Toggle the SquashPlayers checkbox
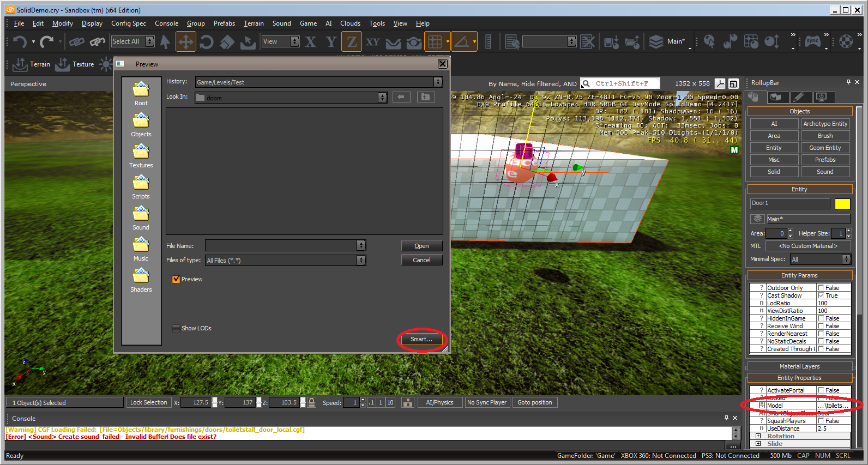The image size is (868, 465). point(821,421)
